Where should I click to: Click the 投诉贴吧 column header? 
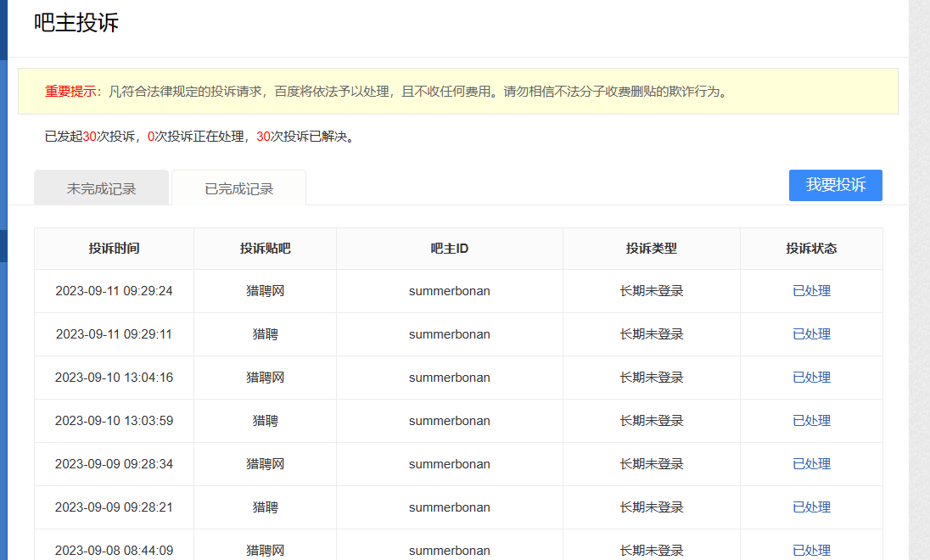click(x=265, y=249)
